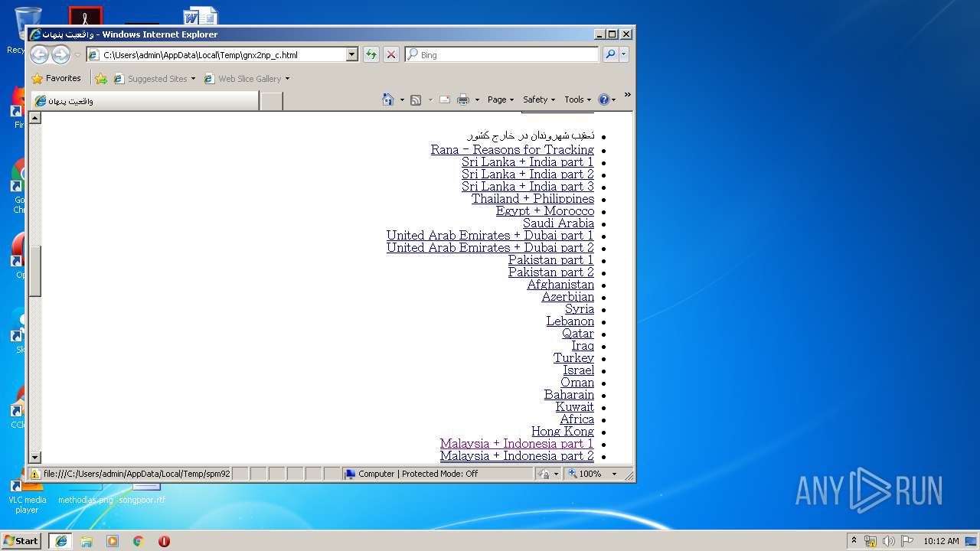Open the Afghanistan link
The image size is (980, 551).
click(560, 284)
